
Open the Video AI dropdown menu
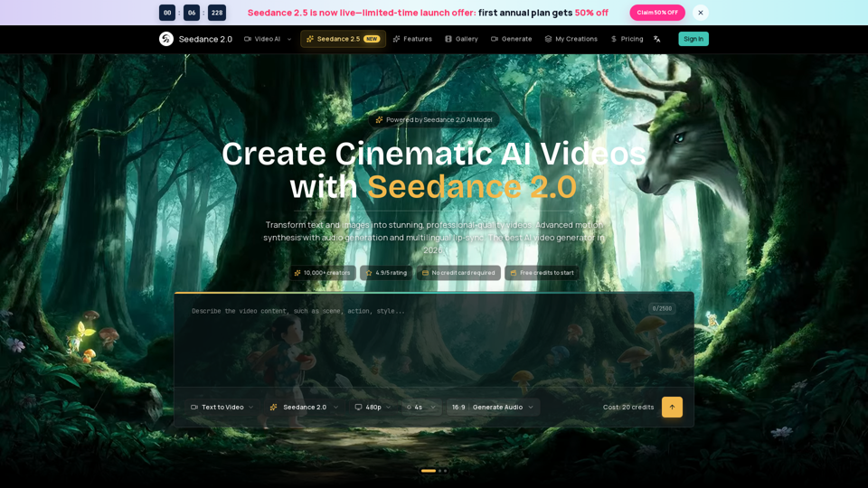(x=268, y=39)
